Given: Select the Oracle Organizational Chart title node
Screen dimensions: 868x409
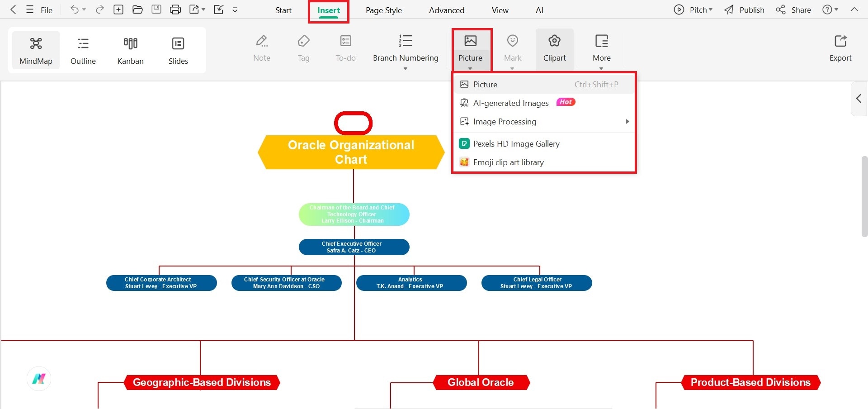Looking at the screenshot, I should (351, 152).
